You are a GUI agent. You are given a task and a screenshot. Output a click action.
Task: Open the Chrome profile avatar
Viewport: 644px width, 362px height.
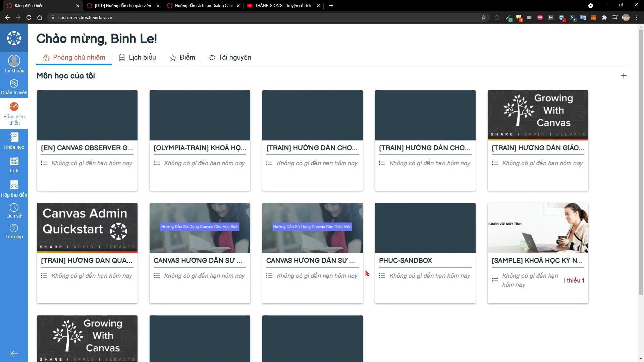pos(626,17)
